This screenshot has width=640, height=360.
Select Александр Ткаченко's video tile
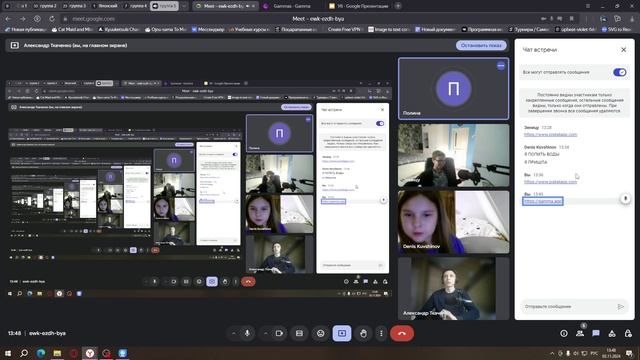[x=453, y=288]
